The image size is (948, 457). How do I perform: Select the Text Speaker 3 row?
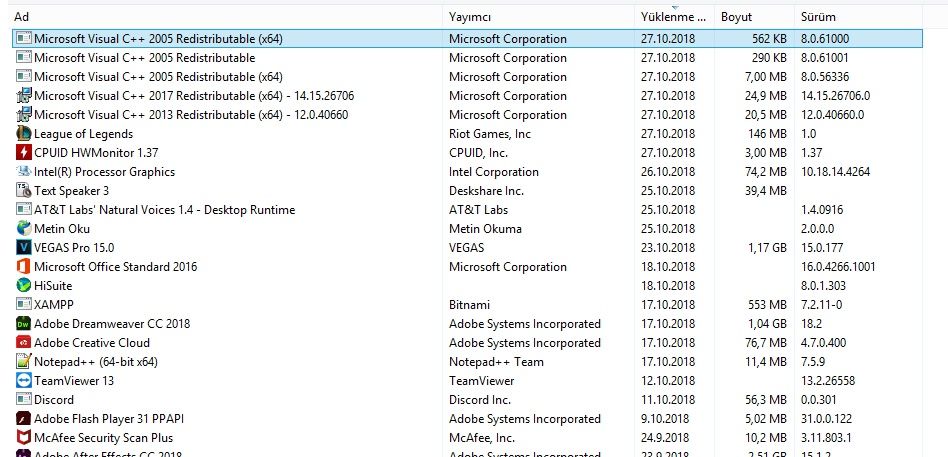pyautogui.click(x=71, y=191)
